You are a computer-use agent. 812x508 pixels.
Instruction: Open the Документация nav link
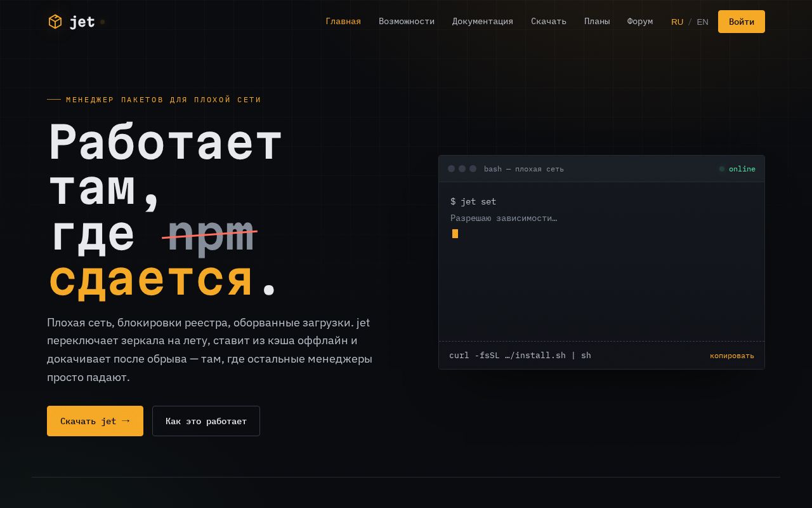(x=483, y=22)
